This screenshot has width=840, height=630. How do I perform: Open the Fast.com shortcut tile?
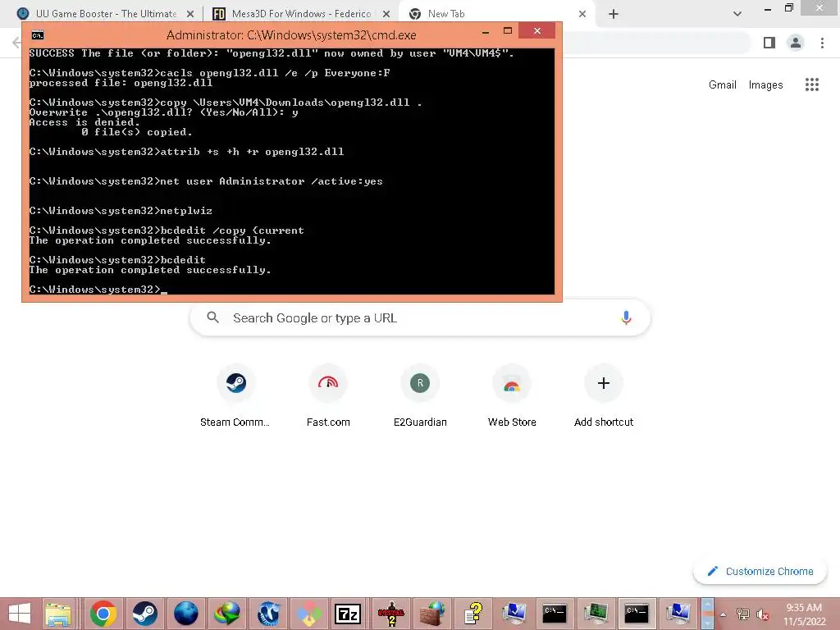[328, 396]
